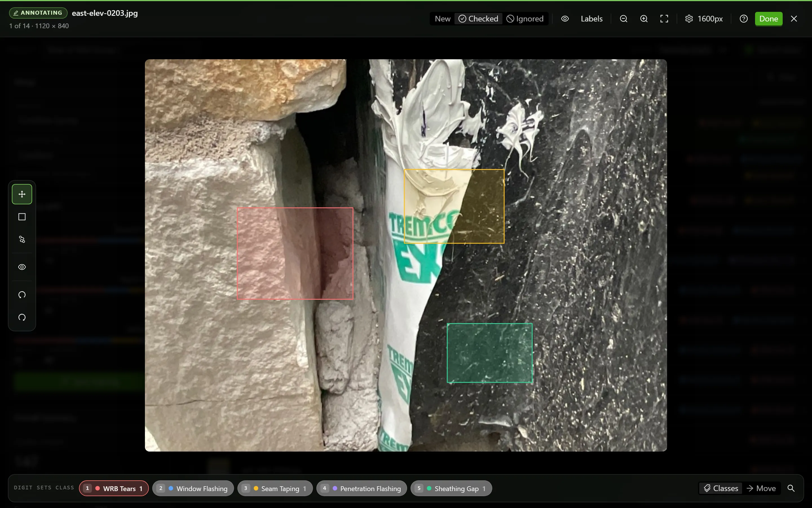The width and height of the screenshot is (812, 508).
Task: Select the move/pan tool
Action: click(22, 194)
